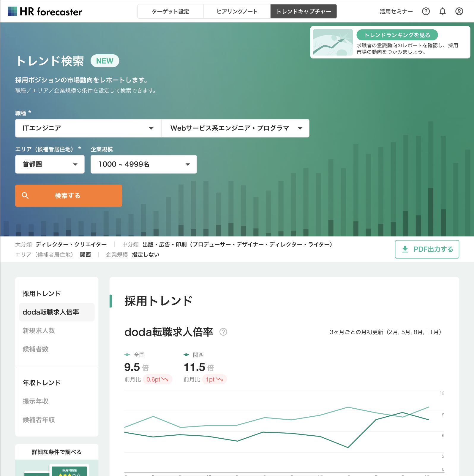Click the trend ranking banner thumbnail

click(333, 42)
